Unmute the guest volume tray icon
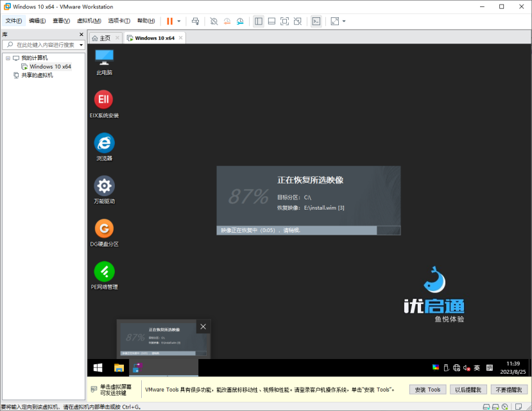Screen dimensions: 532x411 pyautogui.click(x=467, y=367)
